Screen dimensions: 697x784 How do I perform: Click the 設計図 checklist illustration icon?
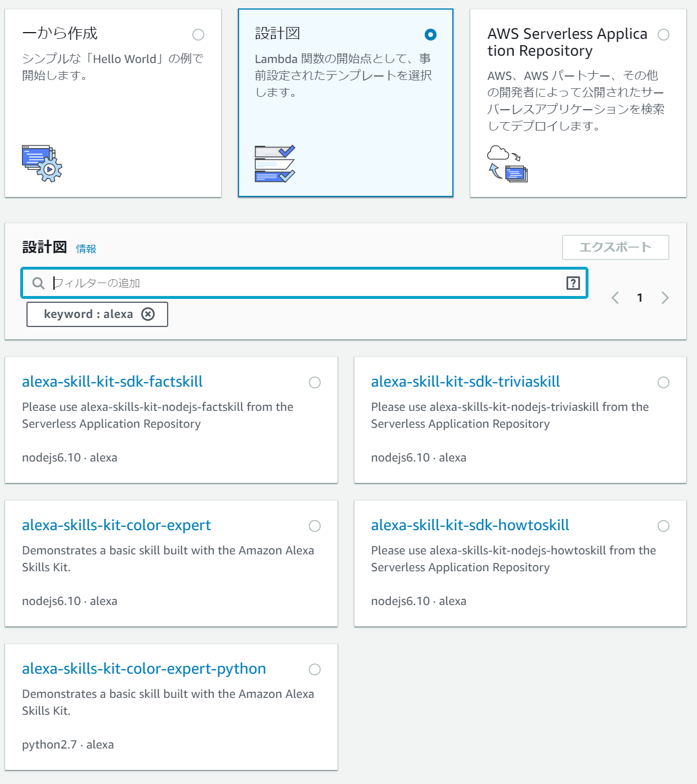point(274,163)
